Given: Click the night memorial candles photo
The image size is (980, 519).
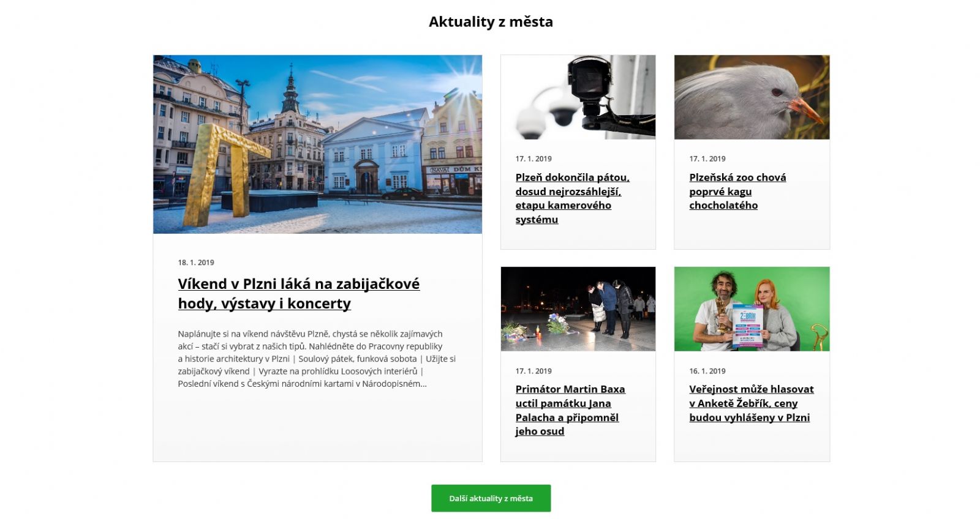Looking at the screenshot, I should coord(578,309).
